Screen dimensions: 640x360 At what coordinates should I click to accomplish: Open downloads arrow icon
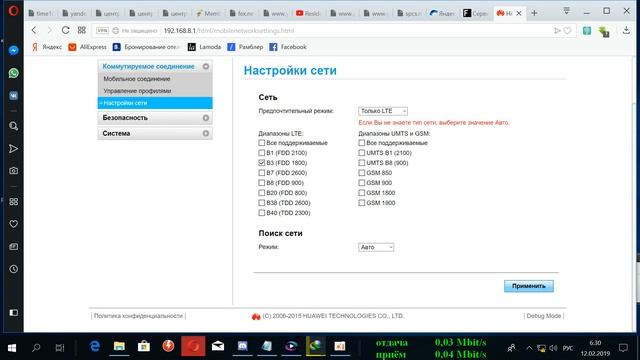(626, 30)
